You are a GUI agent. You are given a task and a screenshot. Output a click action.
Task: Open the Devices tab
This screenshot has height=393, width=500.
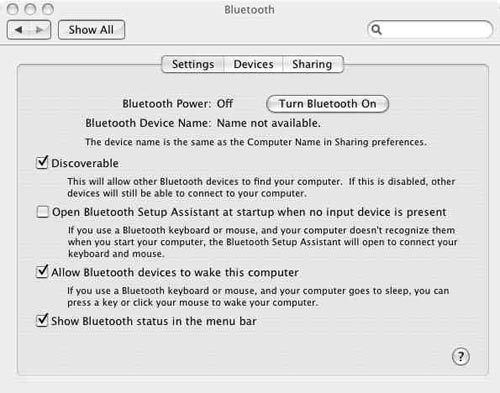click(253, 64)
